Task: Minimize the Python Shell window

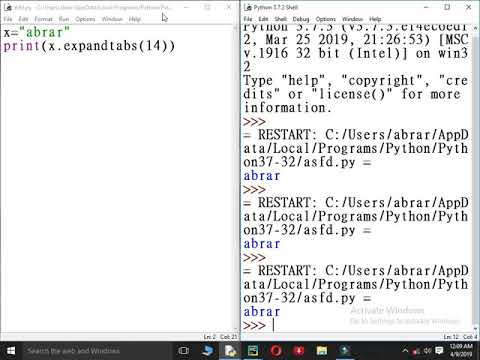Action: [426, 7]
